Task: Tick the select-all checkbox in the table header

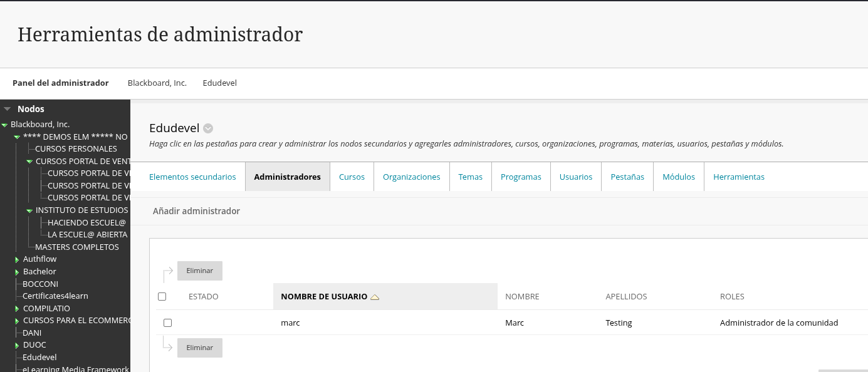Action: click(x=162, y=296)
